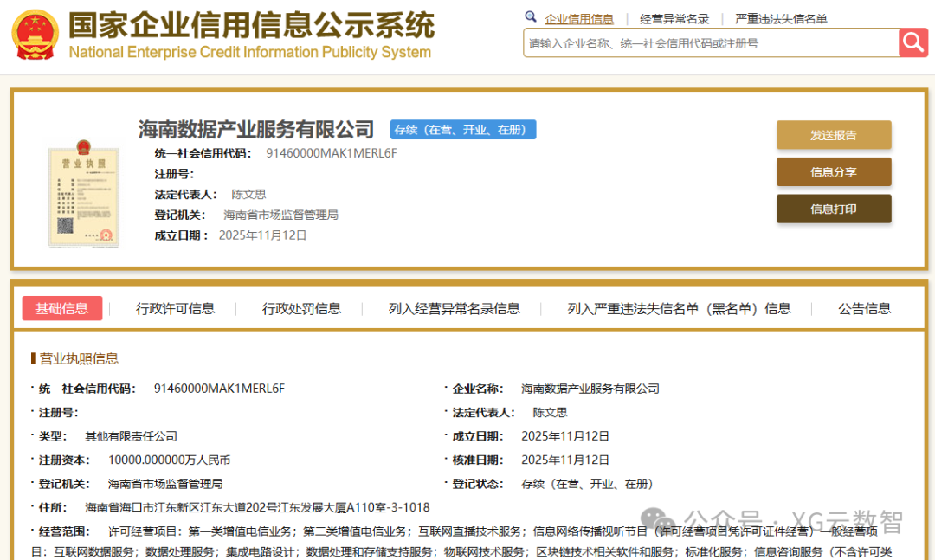Select the 企业信用信息 search category link
The image size is (935, 560).
(579, 19)
